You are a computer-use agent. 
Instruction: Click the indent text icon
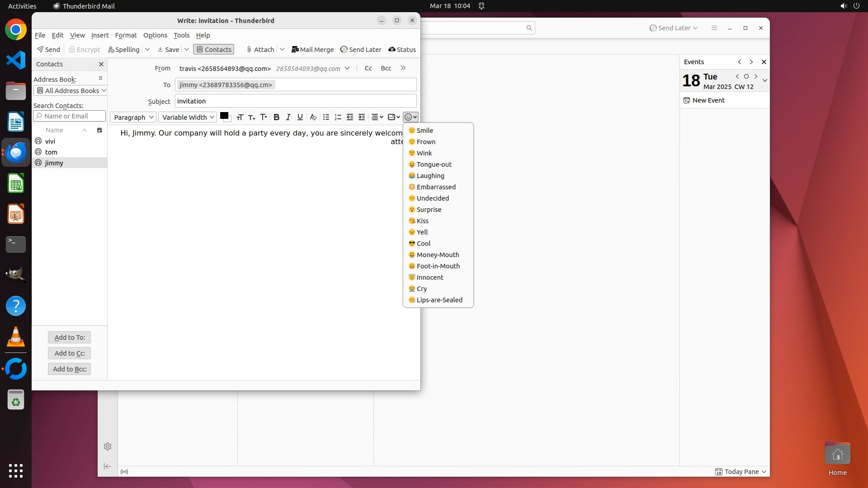[362, 117]
